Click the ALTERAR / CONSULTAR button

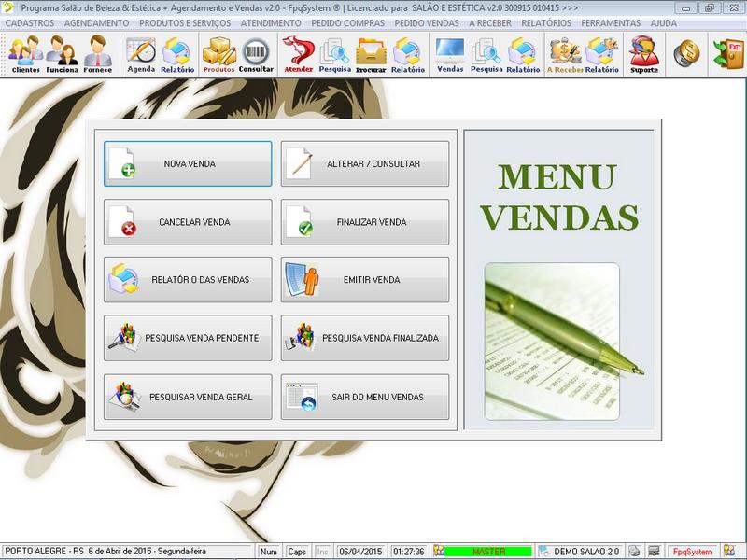[365, 163]
